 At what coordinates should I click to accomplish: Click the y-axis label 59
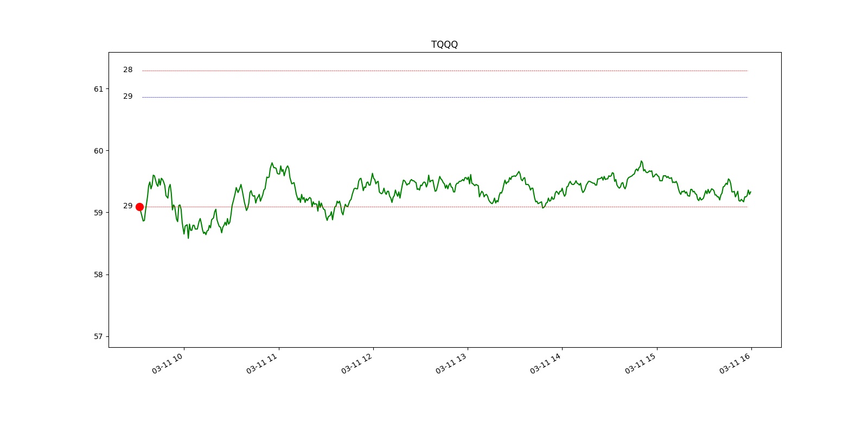[98, 213]
